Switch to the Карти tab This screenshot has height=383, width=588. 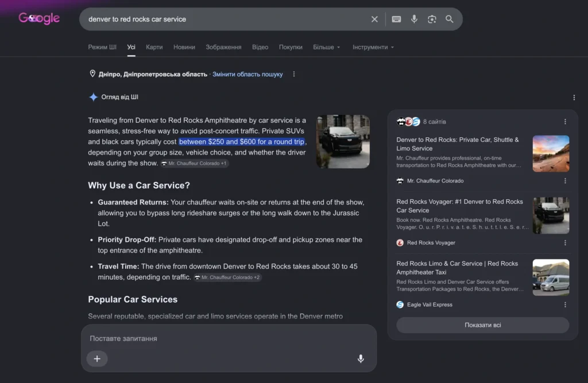click(154, 47)
